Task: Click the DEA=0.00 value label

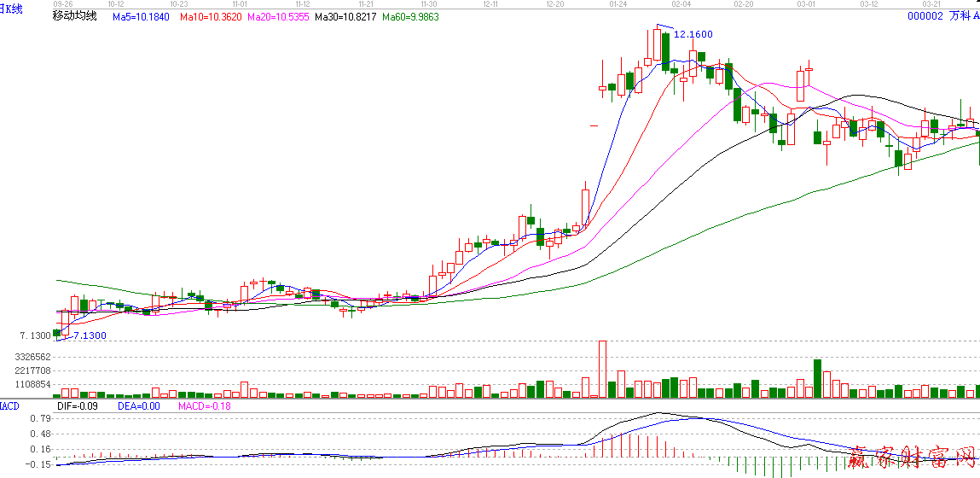Action: tap(139, 406)
